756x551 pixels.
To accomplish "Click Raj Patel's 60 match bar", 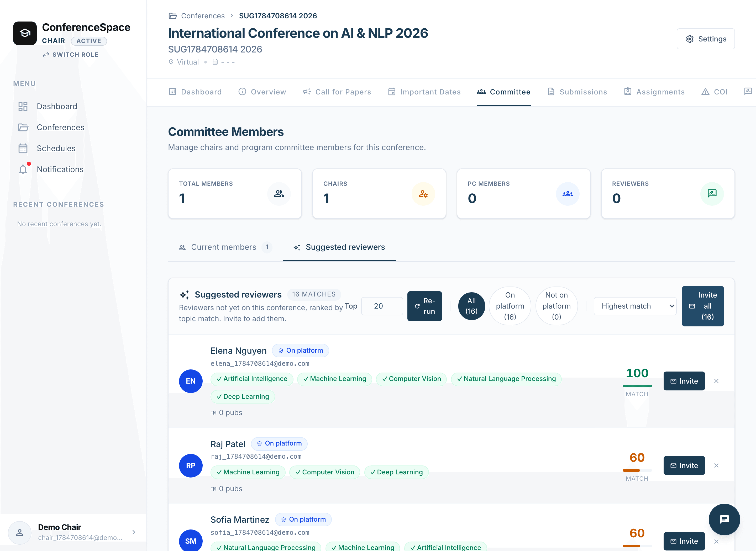I will click(637, 470).
